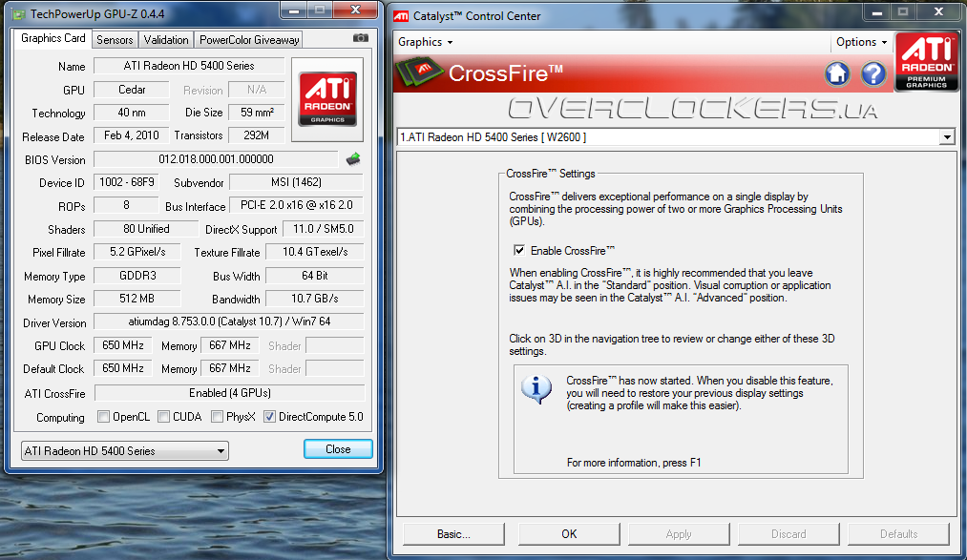The width and height of the screenshot is (967, 560).
Task: Toggle the CUDA checkbox
Action: 163,417
